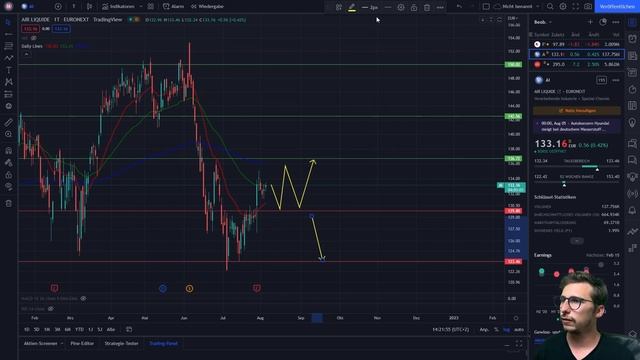
Task: Open the go to date calendar icon
Action: [x=129, y=329]
